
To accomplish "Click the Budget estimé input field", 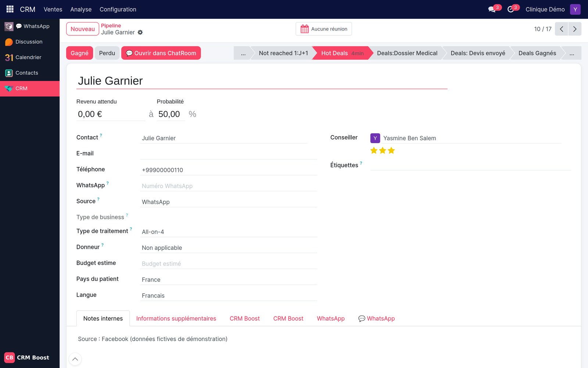I will [229, 264].
